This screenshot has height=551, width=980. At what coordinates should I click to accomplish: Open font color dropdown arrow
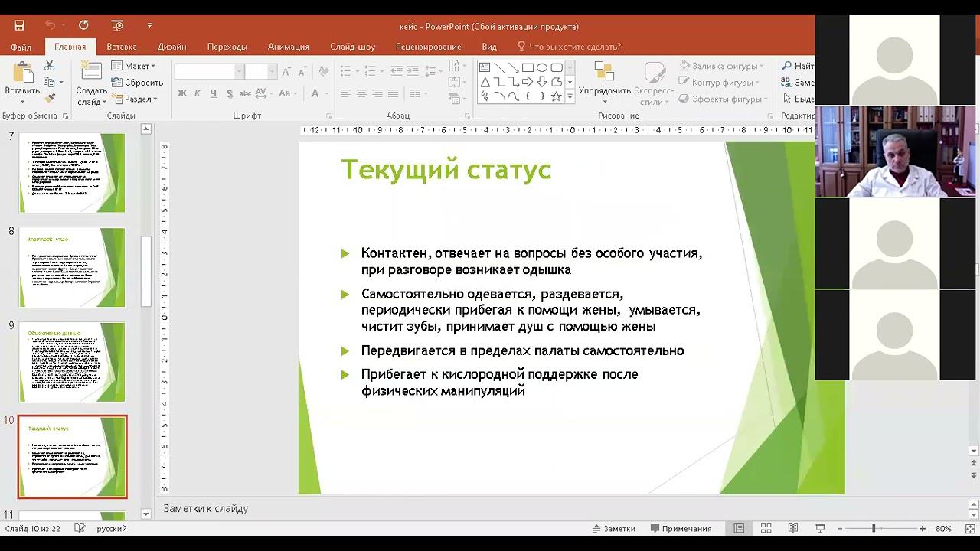pos(326,93)
